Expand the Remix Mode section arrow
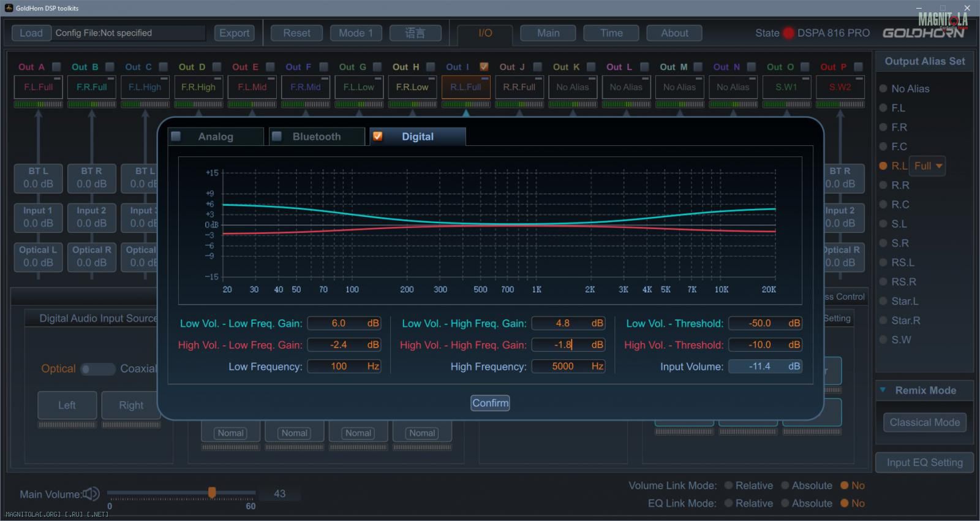980x521 pixels. pos(883,390)
